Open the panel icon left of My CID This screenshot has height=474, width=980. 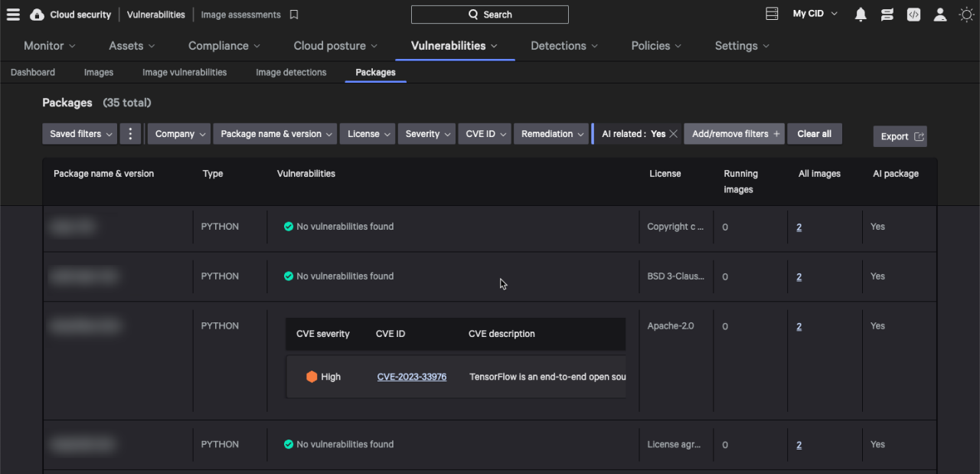(x=772, y=14)
